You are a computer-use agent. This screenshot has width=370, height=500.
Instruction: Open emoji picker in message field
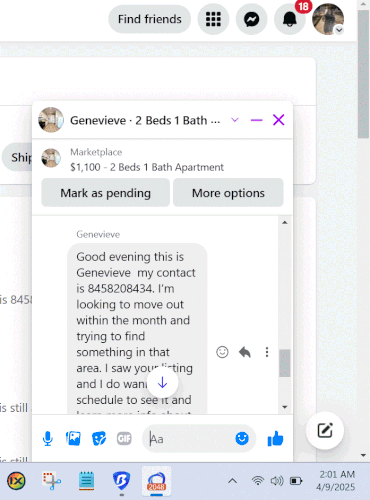242,438
